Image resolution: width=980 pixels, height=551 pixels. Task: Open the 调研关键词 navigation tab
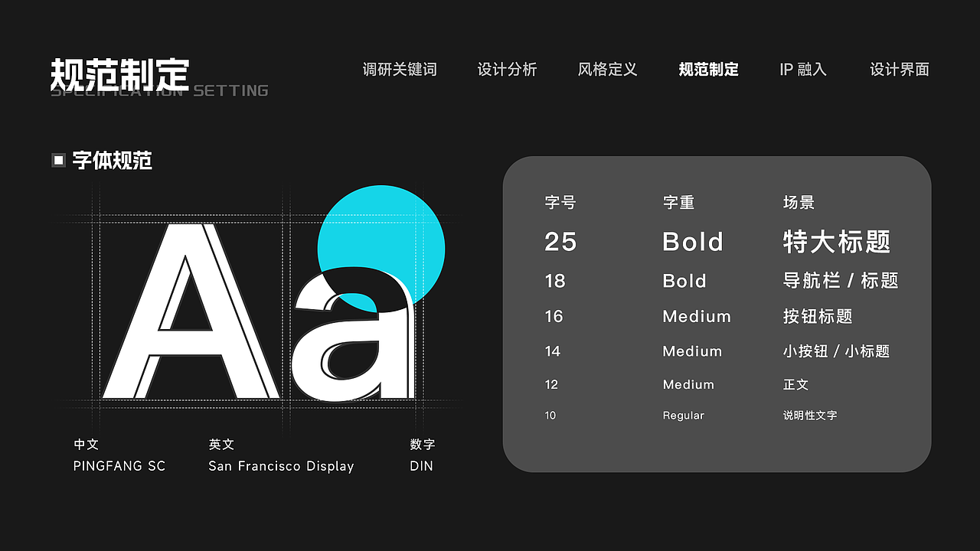[x=400, y=70]
